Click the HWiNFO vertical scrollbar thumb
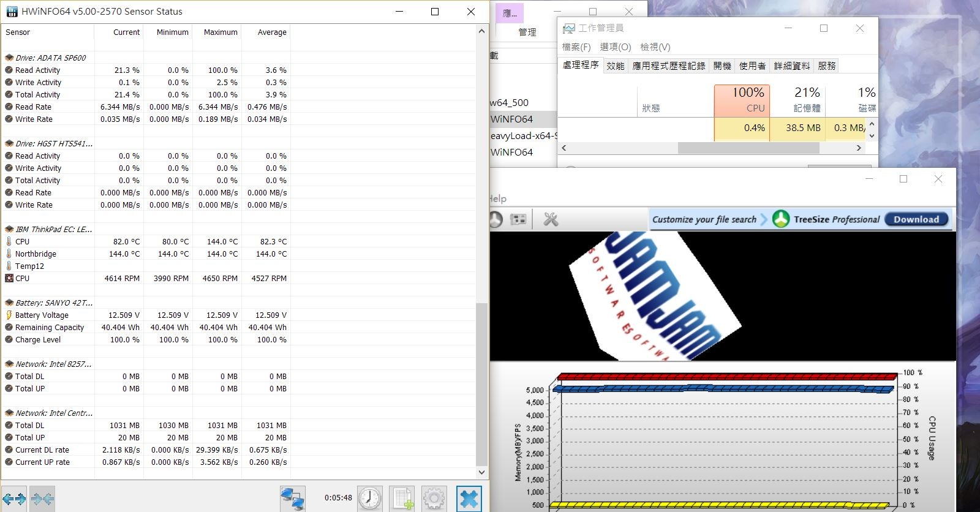The height and width of the screenshot is (512, 980). point(481,385)
